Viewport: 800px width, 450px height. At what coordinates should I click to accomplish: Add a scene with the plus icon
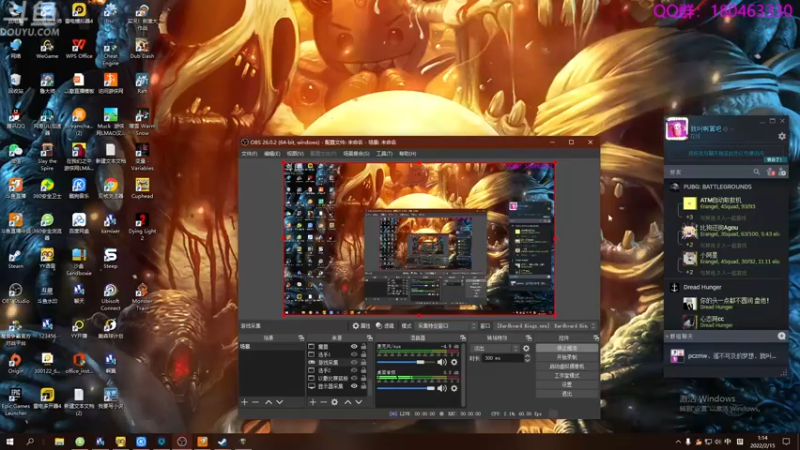tap(244, 402)
